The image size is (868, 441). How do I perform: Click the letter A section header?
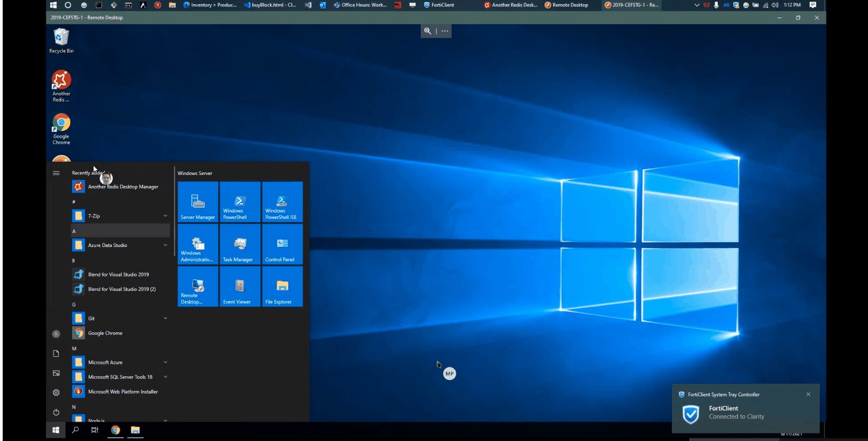click(x=120, y=231)
